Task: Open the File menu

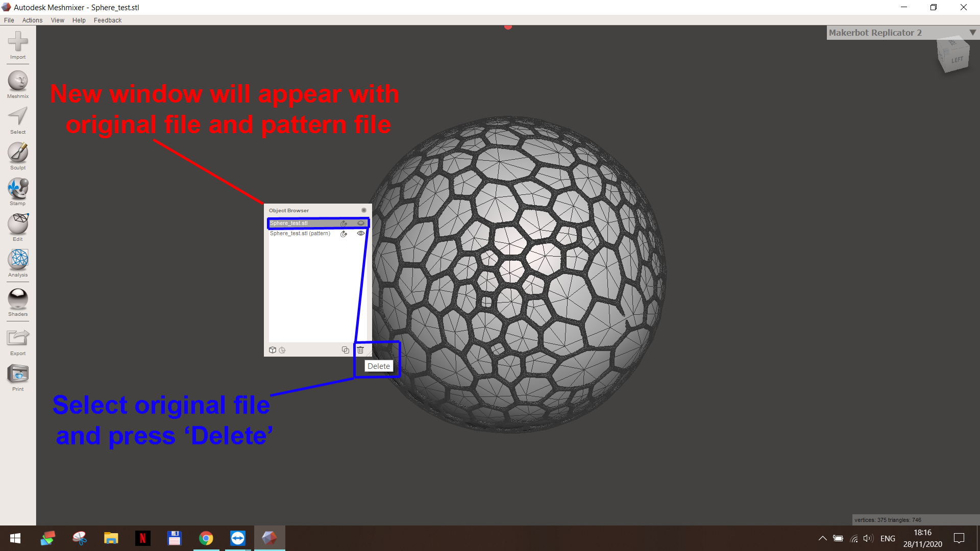Action: pos(9,20)
